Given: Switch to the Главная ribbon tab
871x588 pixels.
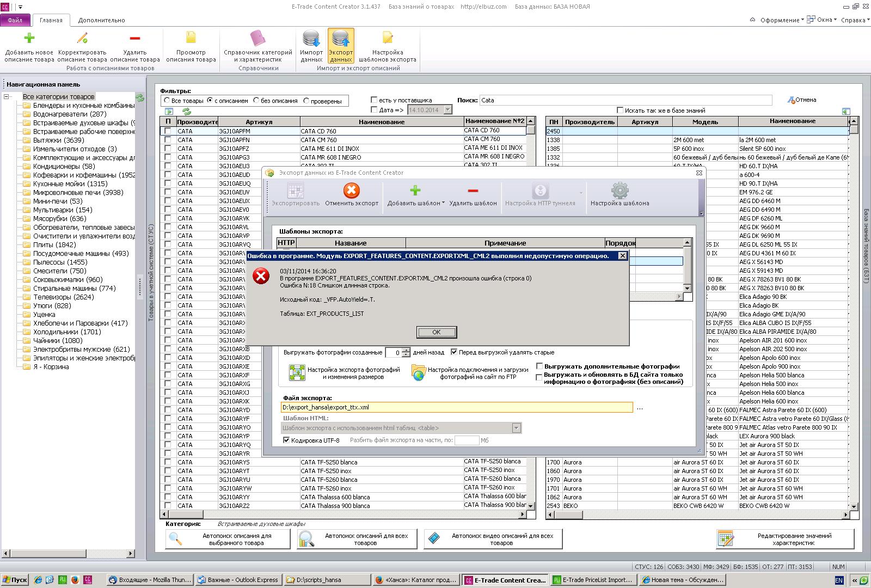Looking at the screenshot, I should pos(51,20).
